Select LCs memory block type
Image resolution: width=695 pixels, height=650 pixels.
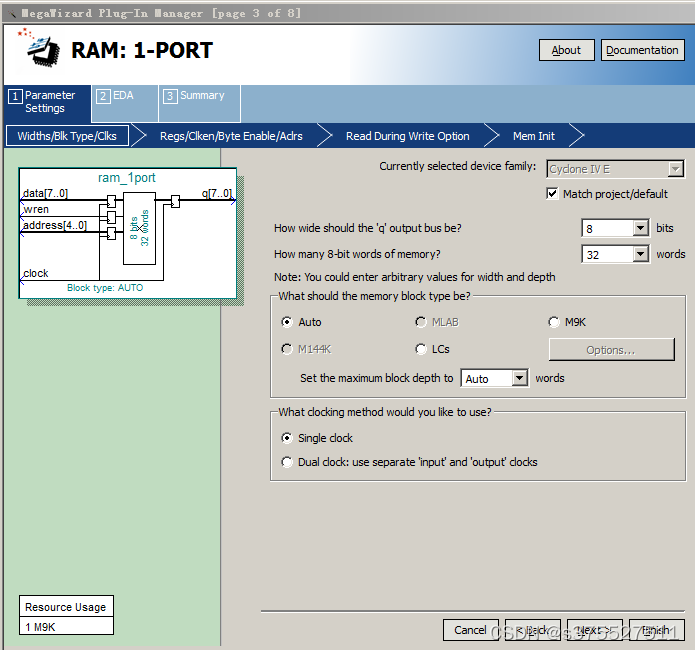coord(421,349)
